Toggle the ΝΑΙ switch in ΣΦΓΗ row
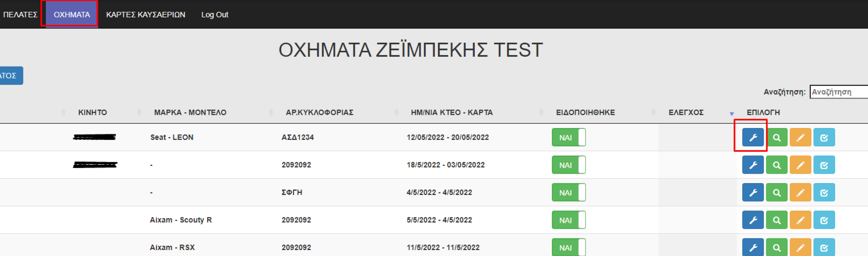Viewport: 868px width, 256px height. [x=568, y=192]
